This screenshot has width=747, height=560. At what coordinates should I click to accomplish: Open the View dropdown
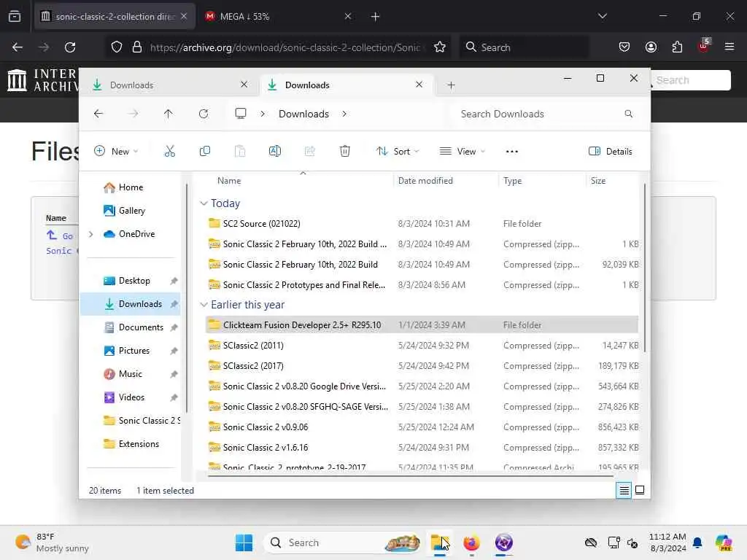(462, 152)
